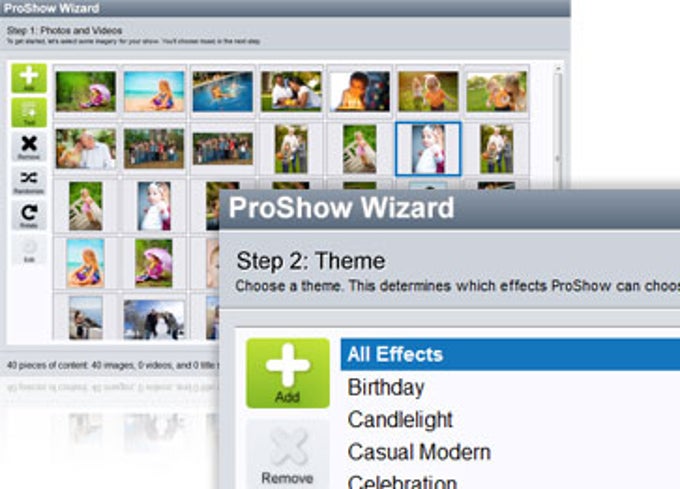Click the large green Add theme button
This screenshot has width=680, height=489.
[288, 373]
